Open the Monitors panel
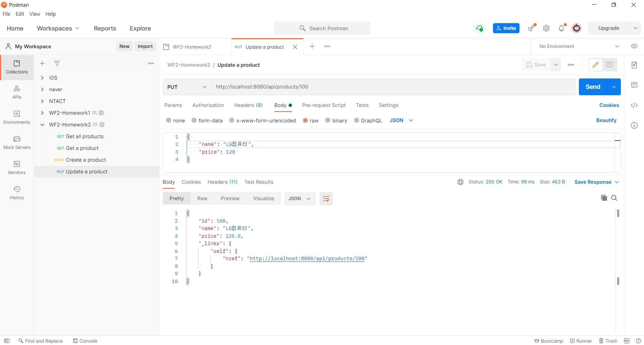 click(x=17, y=168)
